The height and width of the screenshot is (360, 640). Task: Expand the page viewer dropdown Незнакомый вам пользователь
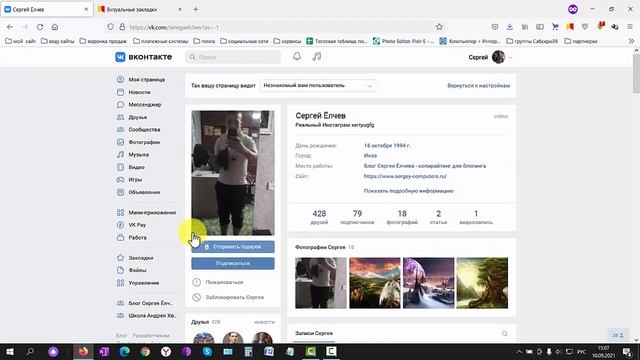(318, 86)
